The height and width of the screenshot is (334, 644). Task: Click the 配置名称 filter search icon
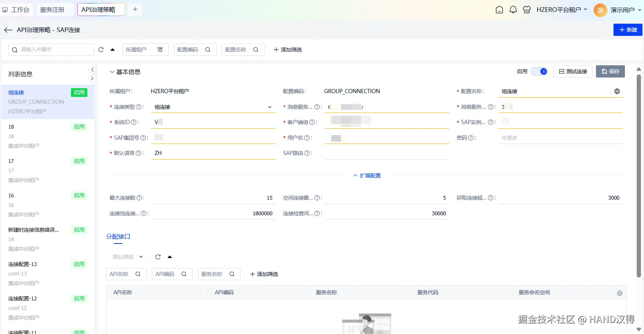coord(256,50)
